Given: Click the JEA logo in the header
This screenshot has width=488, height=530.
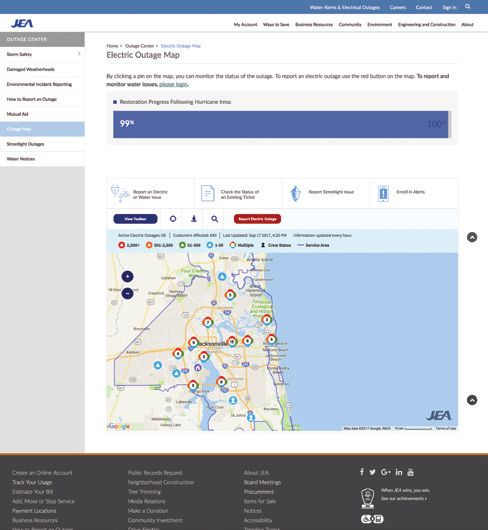Looking at the screenshot, I should (x=22, y=23).
